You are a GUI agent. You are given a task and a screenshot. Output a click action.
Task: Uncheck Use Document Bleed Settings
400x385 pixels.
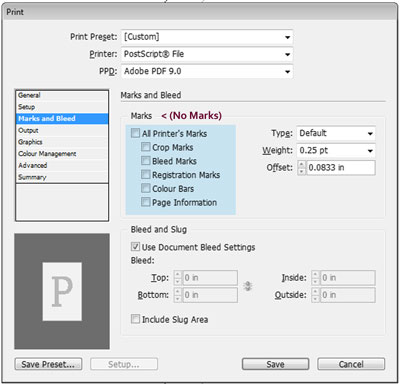tap(135, 247)
